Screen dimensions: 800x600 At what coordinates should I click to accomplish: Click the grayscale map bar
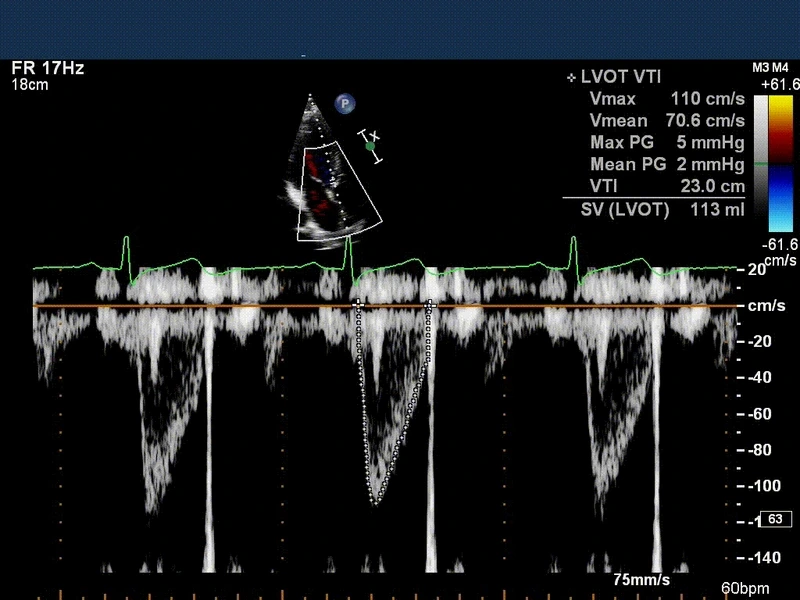761,165
